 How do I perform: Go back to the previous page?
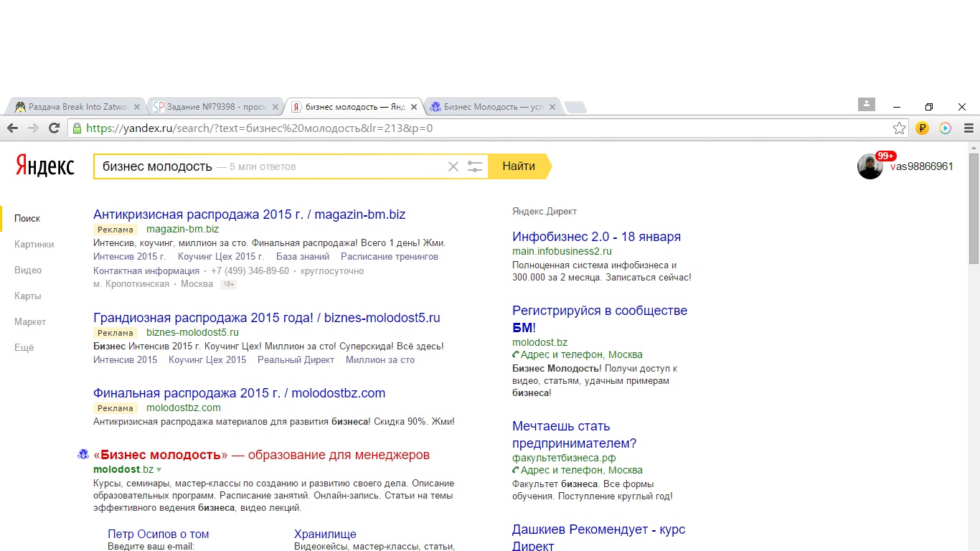tap(12, 128)
